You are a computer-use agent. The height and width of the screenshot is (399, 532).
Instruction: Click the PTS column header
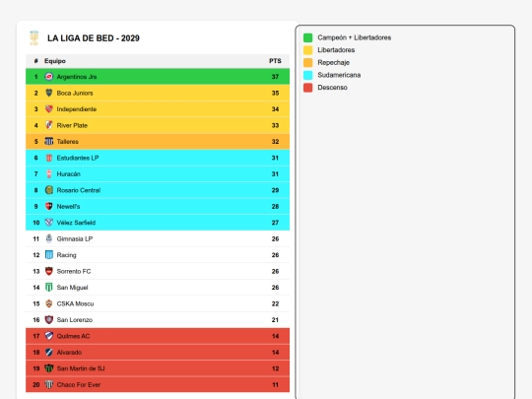click(275, 61)
